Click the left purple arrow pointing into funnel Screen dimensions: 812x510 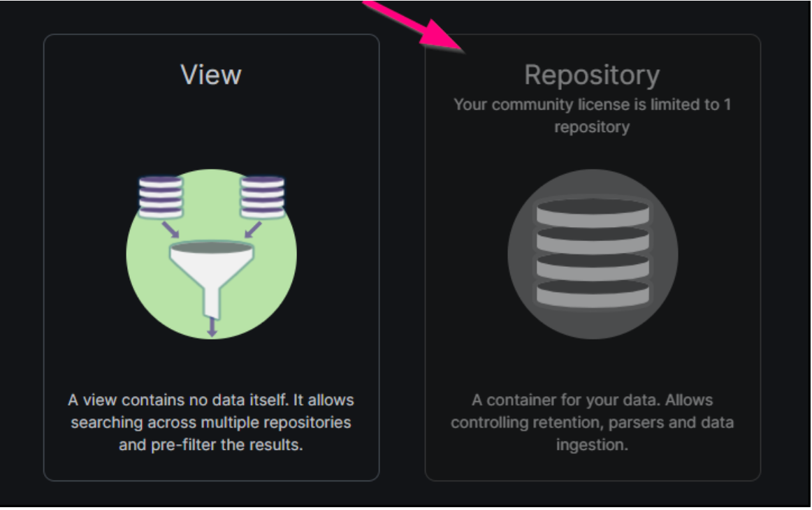(x=171, y=230)
